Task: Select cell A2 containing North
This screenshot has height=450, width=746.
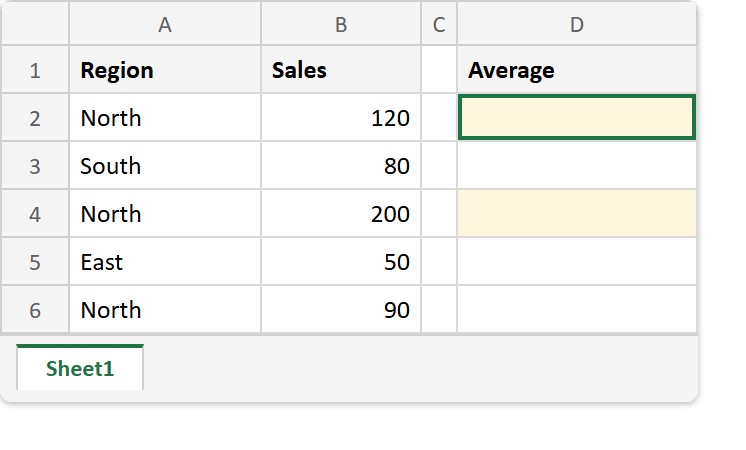Action: click(165, 117)
